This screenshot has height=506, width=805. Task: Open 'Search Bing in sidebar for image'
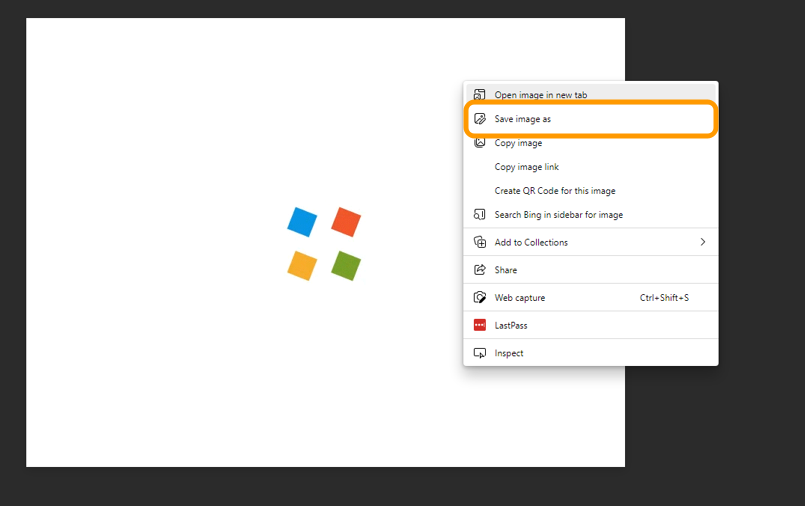(x=590, y=215)
